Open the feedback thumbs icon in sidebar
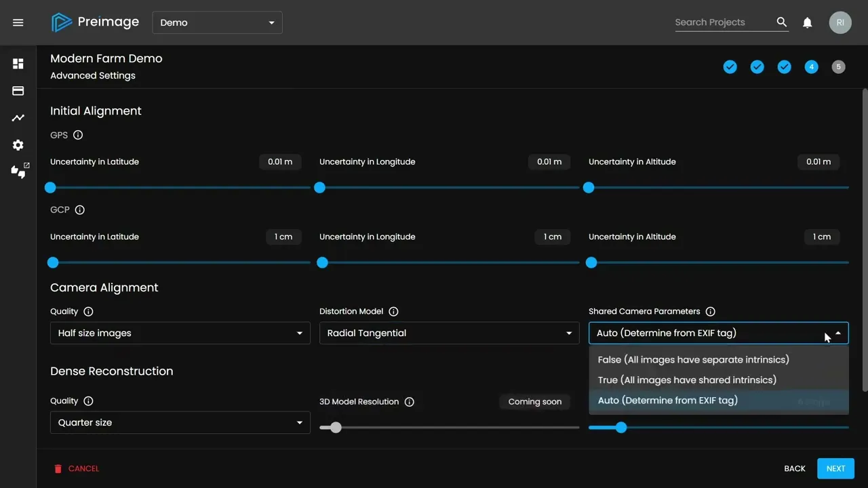 pos(19,171)
